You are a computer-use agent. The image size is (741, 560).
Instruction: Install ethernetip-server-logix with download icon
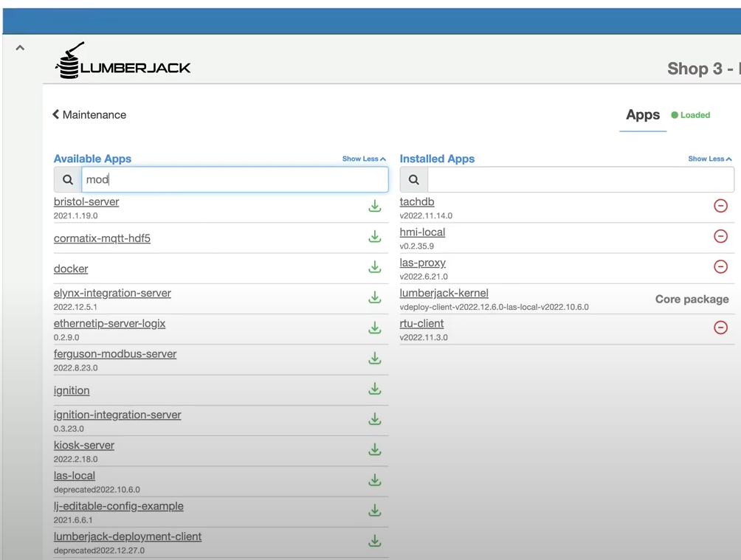pyautogui.click(x=375, y=328)
